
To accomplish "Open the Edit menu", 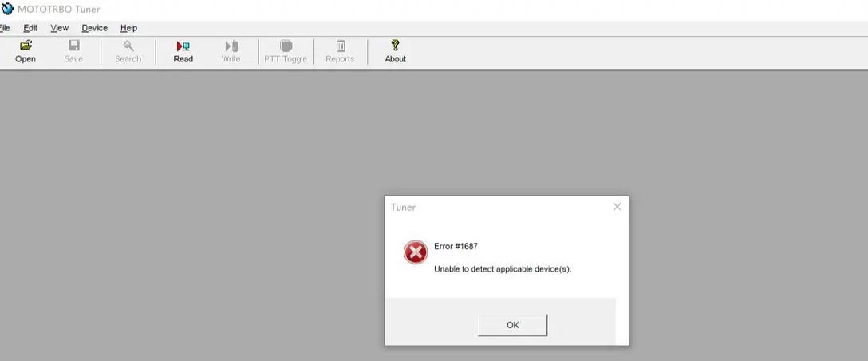I will point(30,28).
